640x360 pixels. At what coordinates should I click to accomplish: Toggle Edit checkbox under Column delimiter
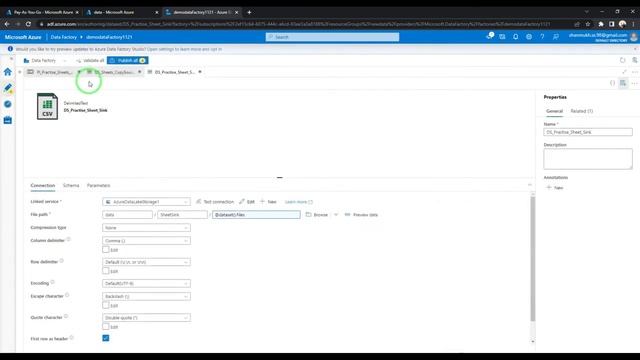click(x=106, y=249)
